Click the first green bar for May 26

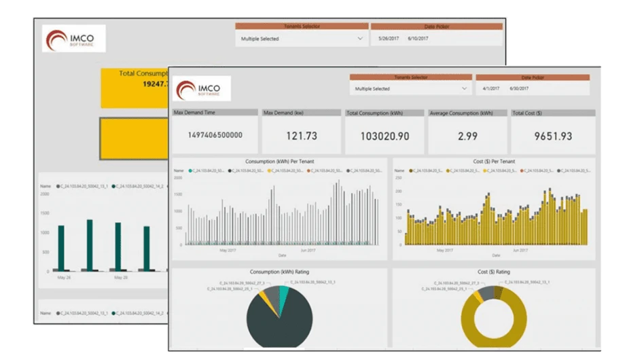point(61,248)
